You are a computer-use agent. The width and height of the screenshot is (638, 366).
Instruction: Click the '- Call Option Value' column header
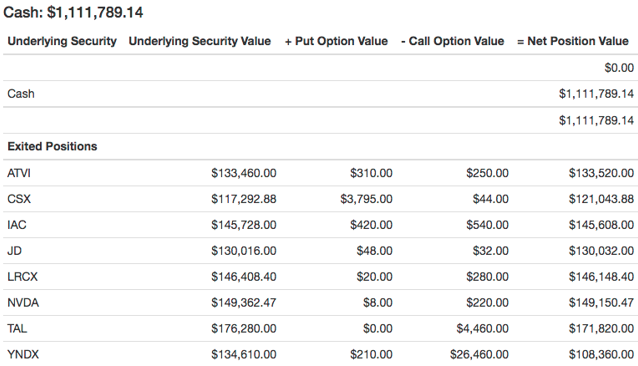coord(452,41)
